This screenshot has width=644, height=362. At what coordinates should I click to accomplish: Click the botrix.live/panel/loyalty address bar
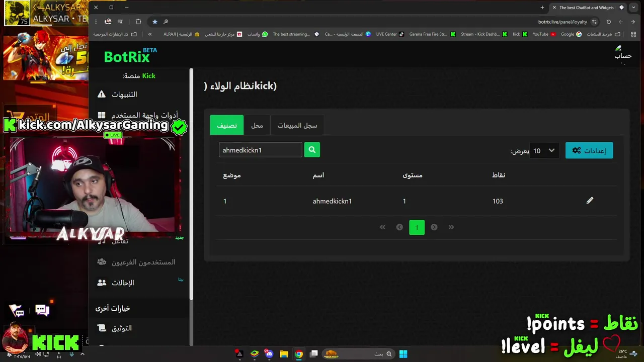click(x=562, y=22)
